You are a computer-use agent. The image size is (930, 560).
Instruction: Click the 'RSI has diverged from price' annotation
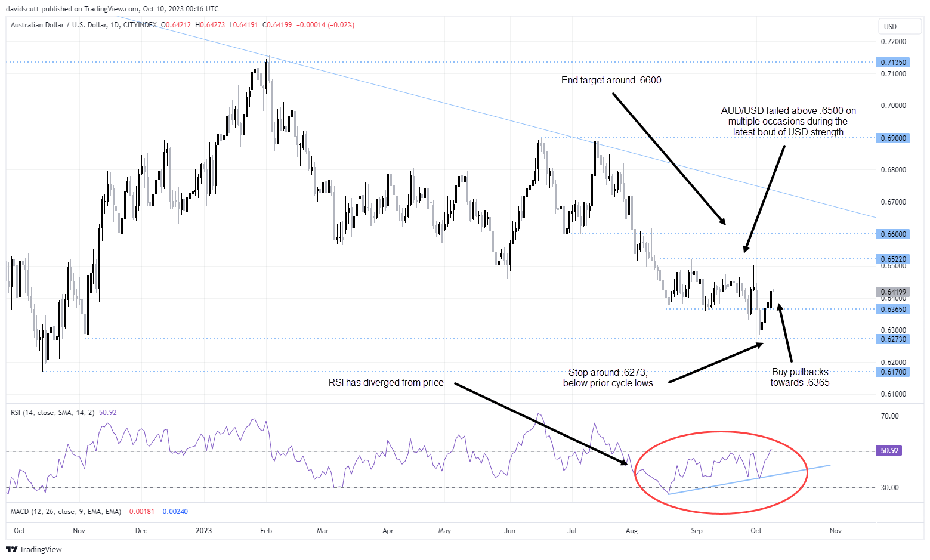click(386, 383)
